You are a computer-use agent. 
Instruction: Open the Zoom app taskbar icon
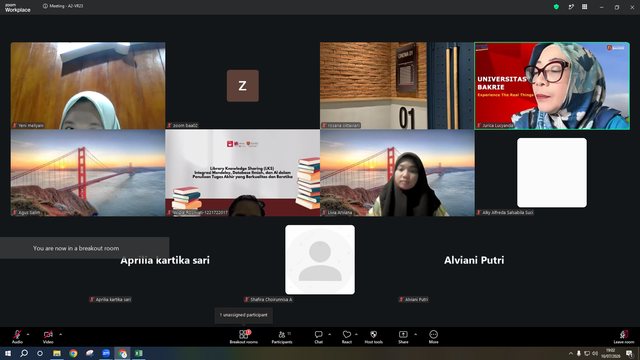(106, 353)
